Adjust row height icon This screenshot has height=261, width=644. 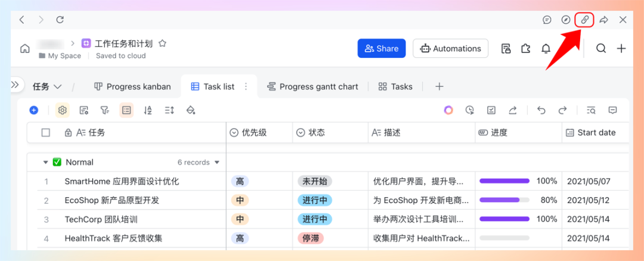(x=169, y=110)
